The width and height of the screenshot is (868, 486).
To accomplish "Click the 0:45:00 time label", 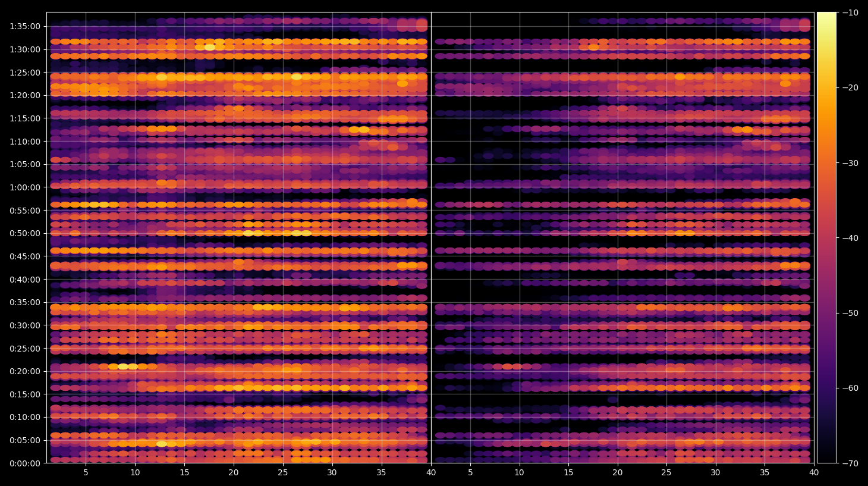I will click(25, 256).
